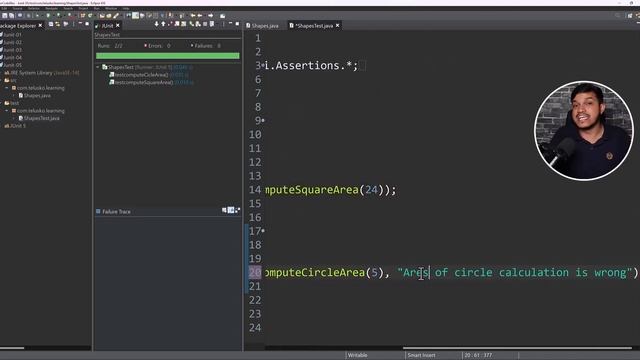Screen dimensions: 640x360
Task: Click the Open Type toolbar icon
Action: pos(102,16)
